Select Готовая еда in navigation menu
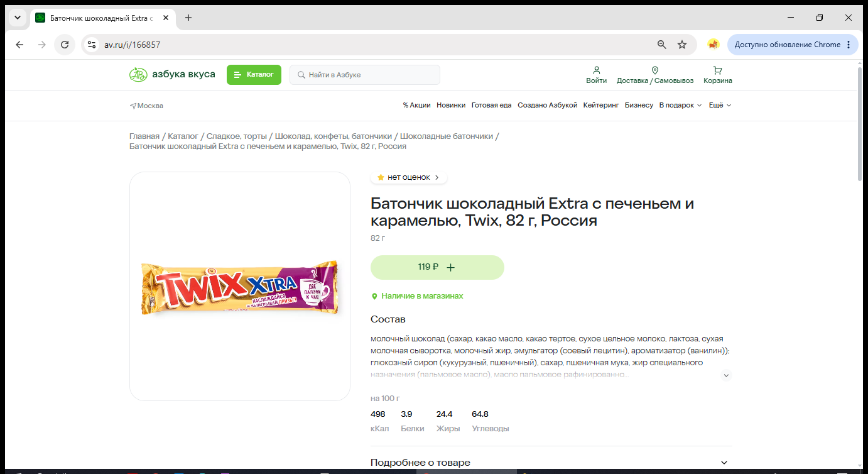 coord(491,106)
